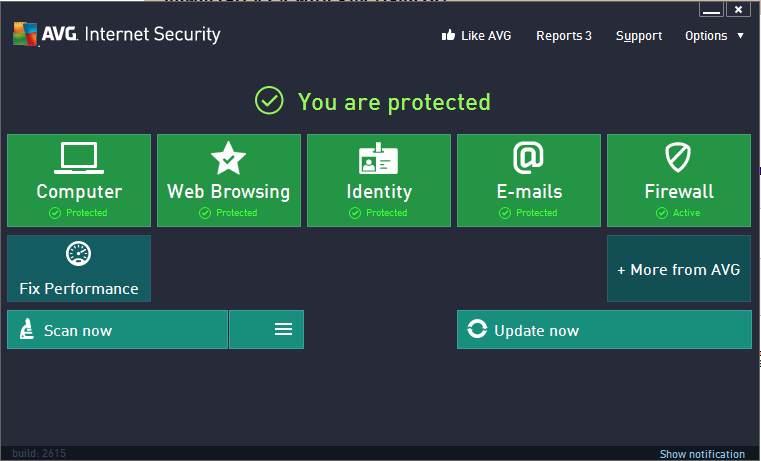Open the scan options hamburger menu
The height and width of the screenshot is (461, 761).
[x=283, y=329]
